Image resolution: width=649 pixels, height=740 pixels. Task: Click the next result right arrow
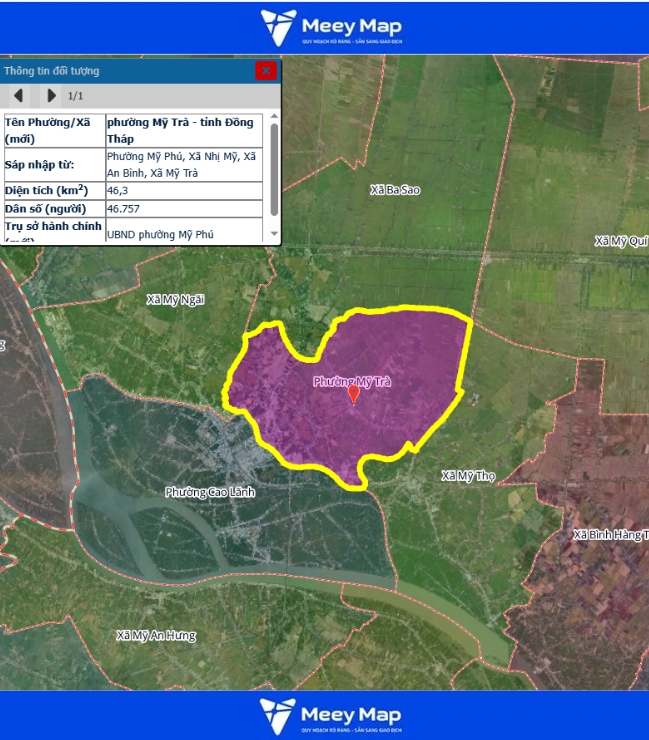tap(51, 96)
